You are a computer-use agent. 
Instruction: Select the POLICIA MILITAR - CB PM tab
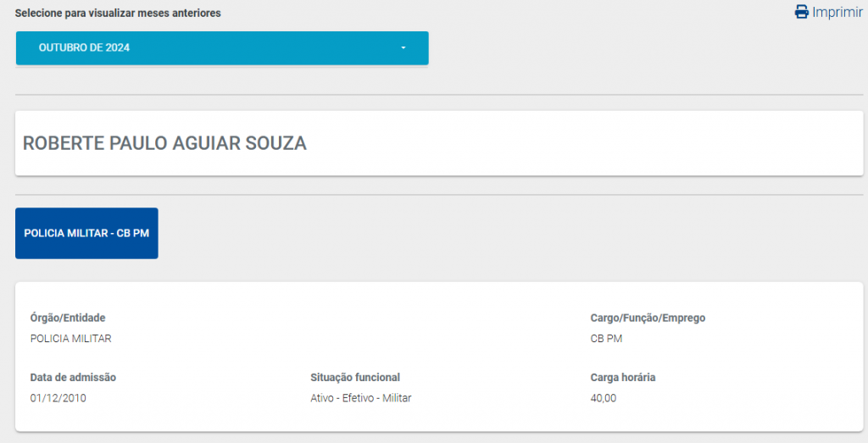coord(86,233)
